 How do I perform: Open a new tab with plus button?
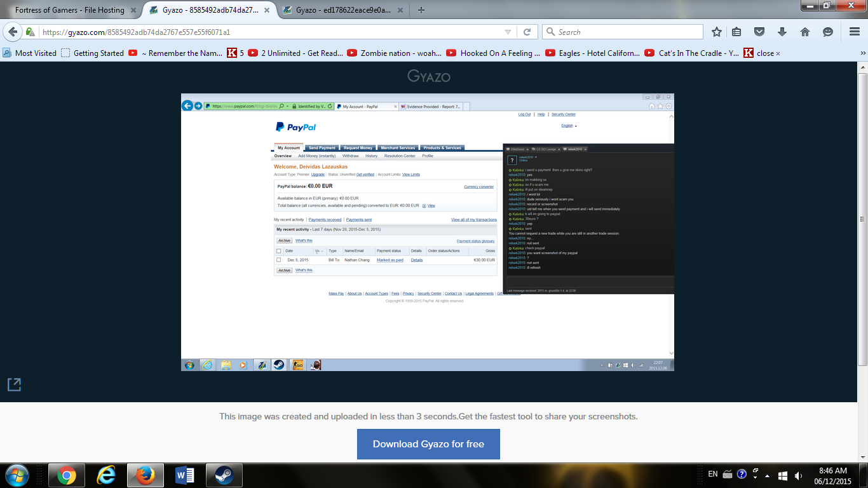tap(421, 10)
